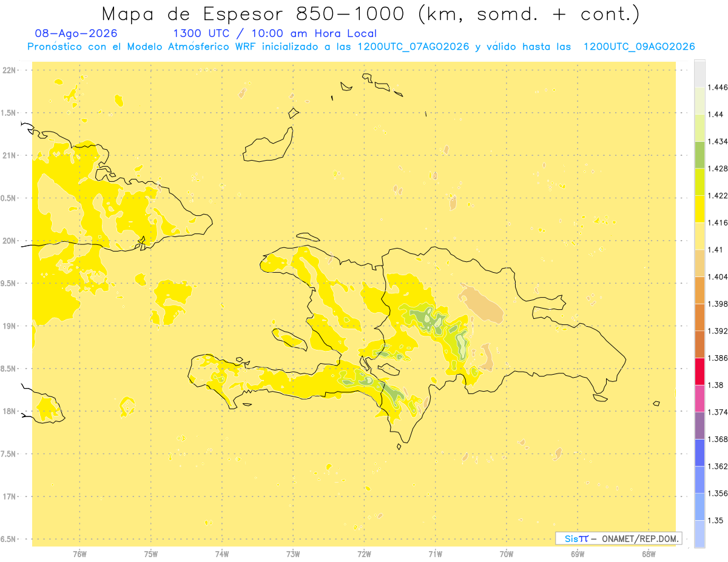Click the "72W" longitude label

365,554
